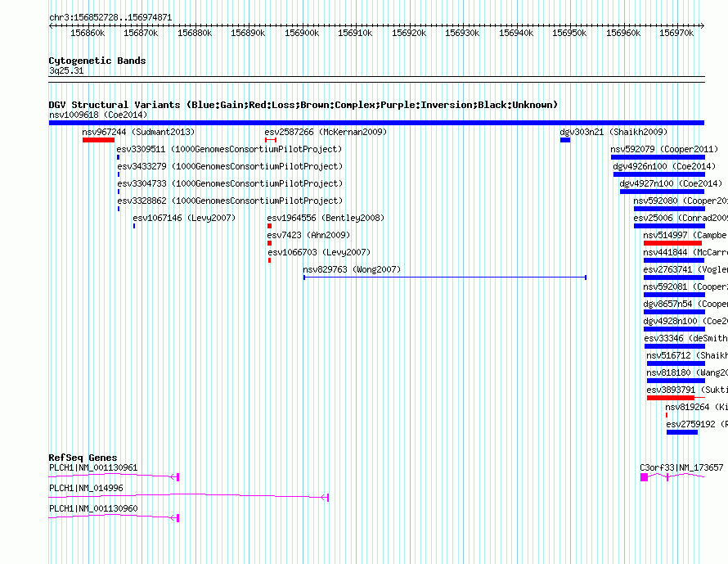Click the C3orf33 gene exon block

(644, 477)
